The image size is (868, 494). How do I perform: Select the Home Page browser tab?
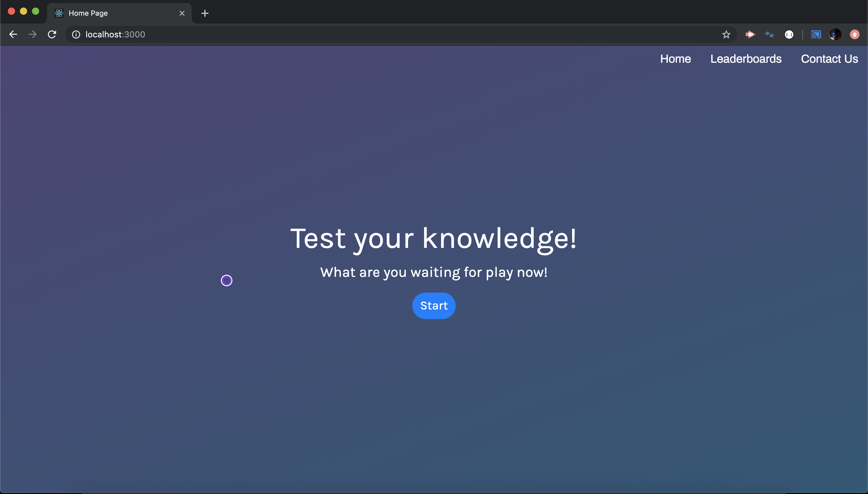119,13
